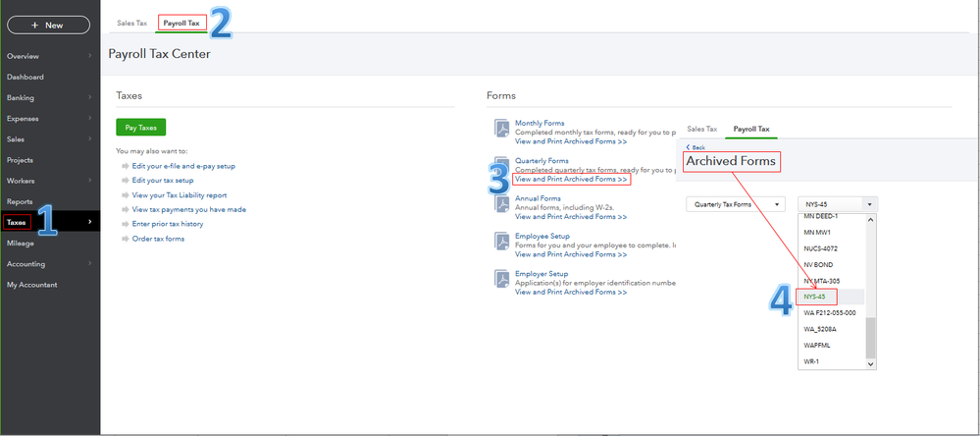
Task: Click arrow icon next to Edit your tax setup
Action: click(125, 181)
